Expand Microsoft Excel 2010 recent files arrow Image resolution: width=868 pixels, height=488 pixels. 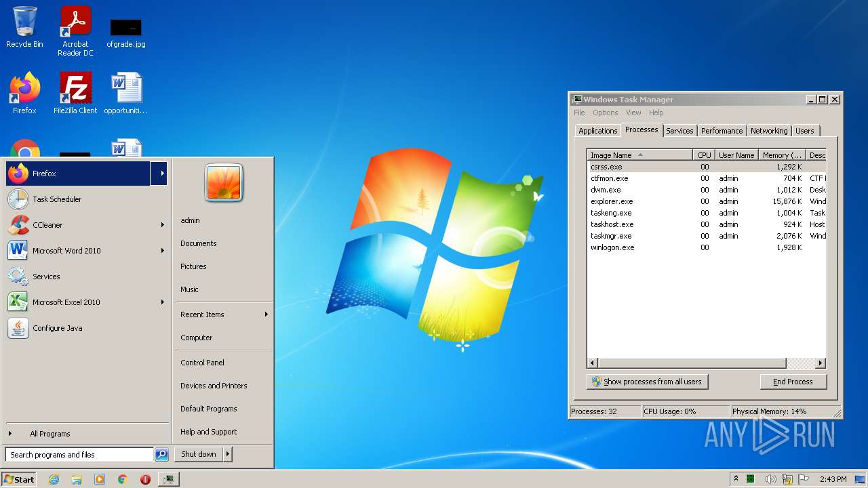point(163,302)
